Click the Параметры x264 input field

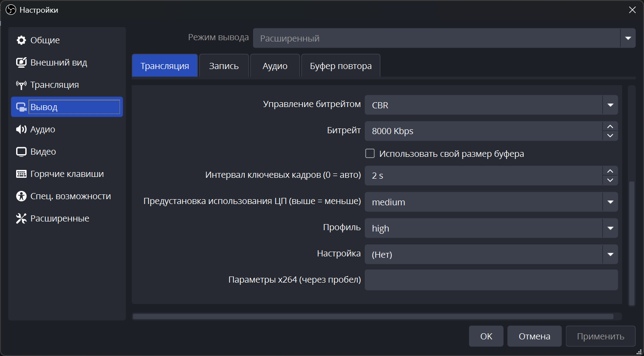pos(491,280)
